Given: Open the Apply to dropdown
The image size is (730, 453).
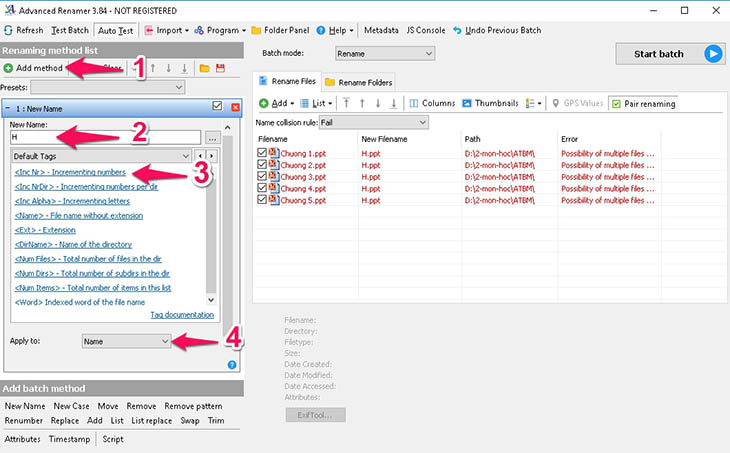Looking at the screenshot, I should tap(126, 341).
